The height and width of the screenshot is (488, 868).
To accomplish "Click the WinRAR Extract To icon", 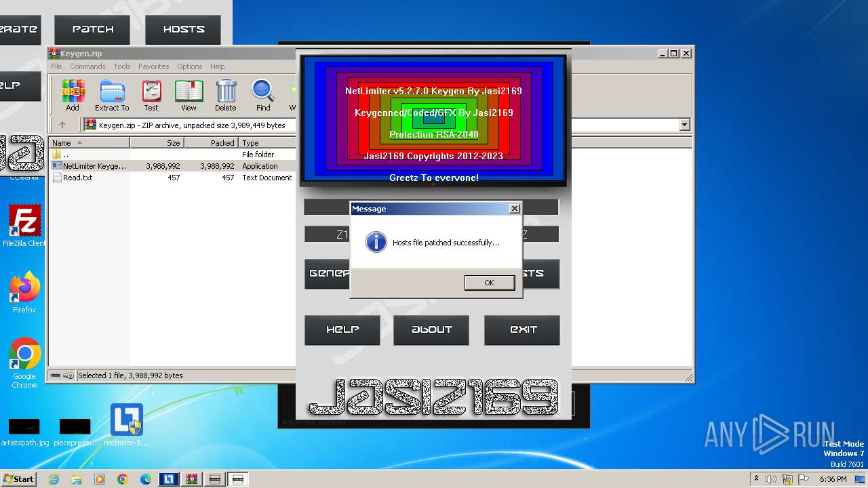I will [x=112, y=96].
